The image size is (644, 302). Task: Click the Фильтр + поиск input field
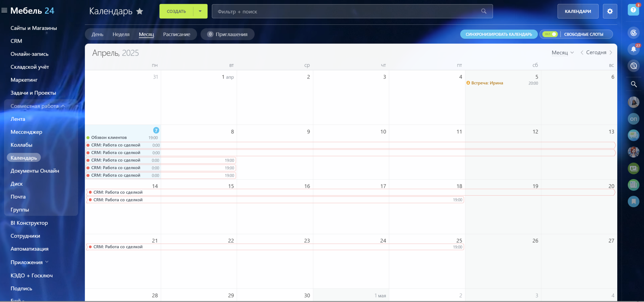point(346,11)
